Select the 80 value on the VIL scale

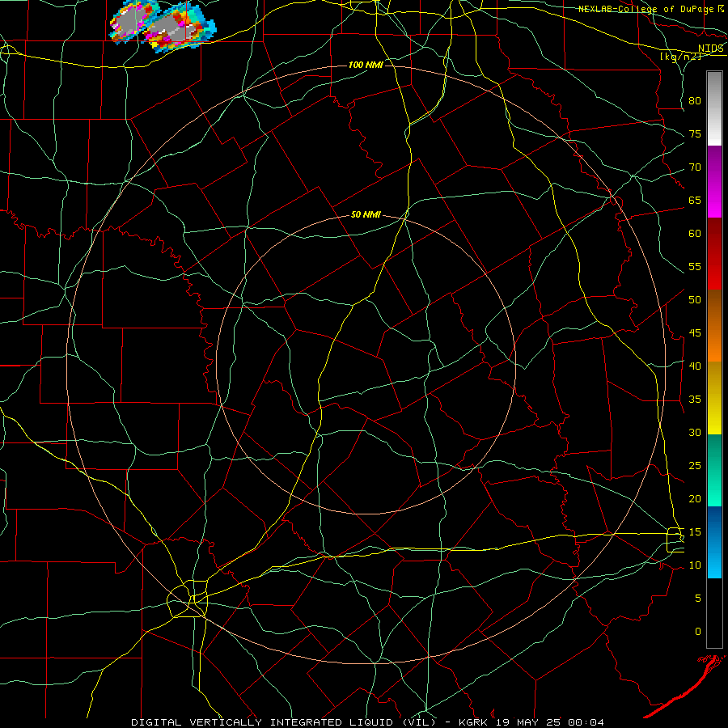695,101
